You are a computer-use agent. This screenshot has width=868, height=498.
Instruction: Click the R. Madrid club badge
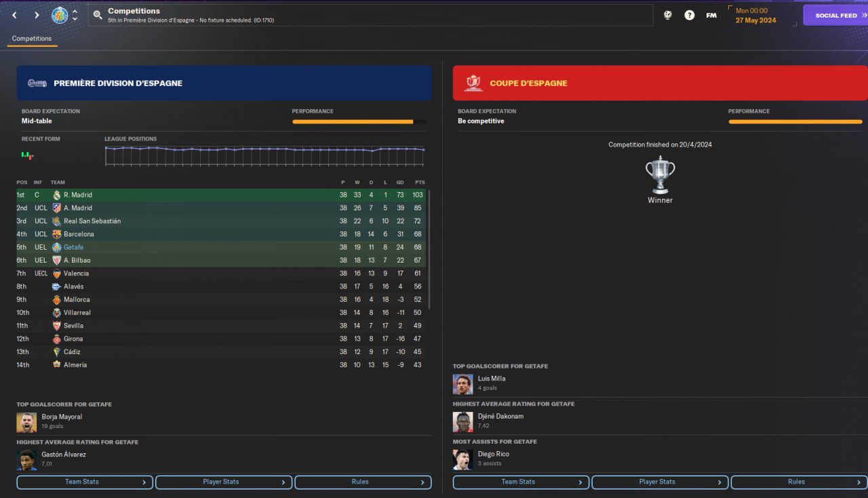[x=57, y=195]
